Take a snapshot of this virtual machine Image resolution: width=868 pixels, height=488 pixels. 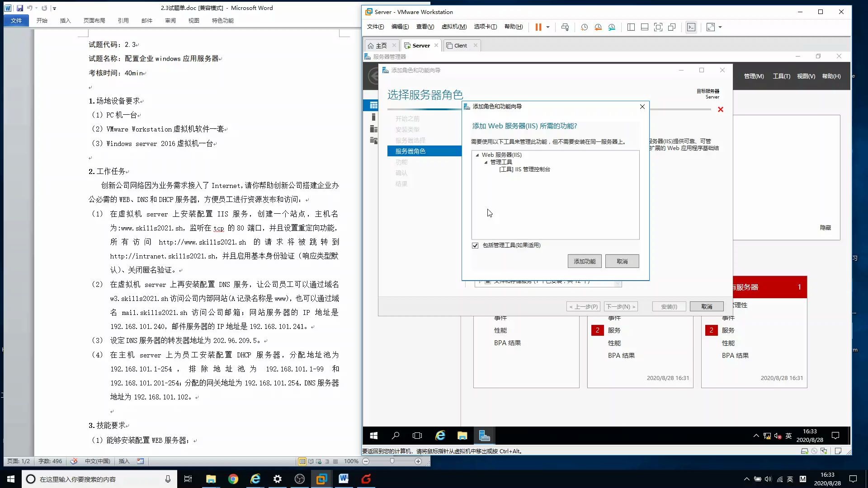(x=584, y=27)
